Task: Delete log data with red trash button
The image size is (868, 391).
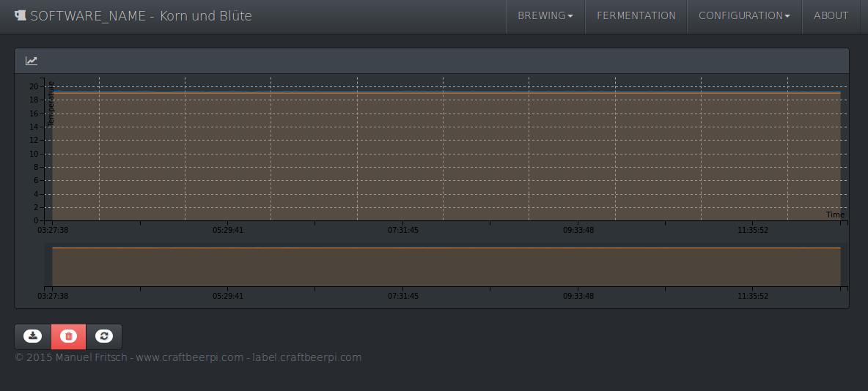Action: (68, 336)
